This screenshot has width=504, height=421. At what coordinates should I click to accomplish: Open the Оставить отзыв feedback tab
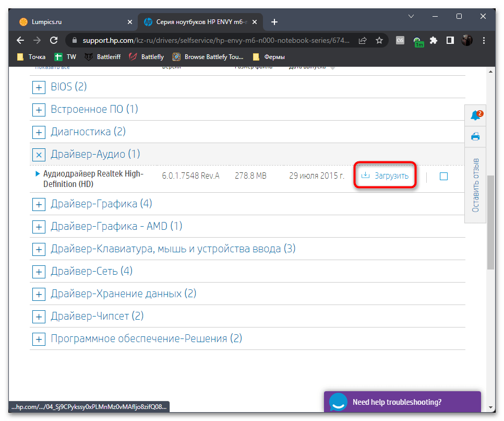pos(475,185)
